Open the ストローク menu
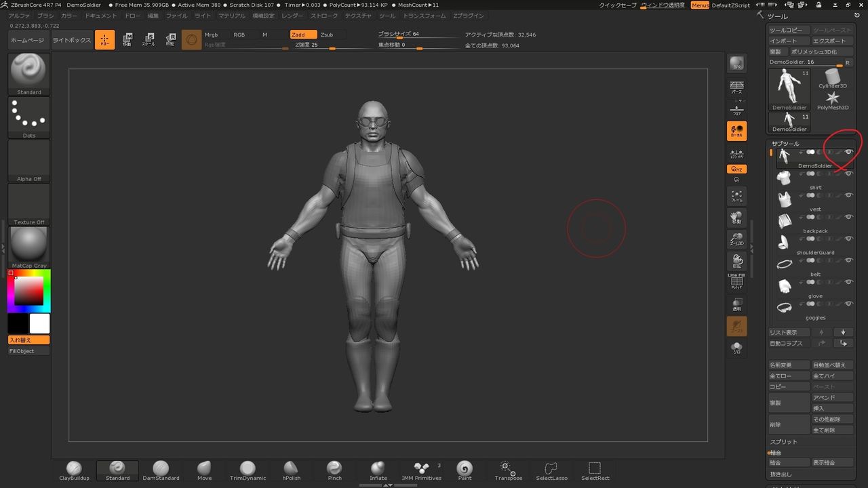The image size is (868, 488). pos(324,16)
